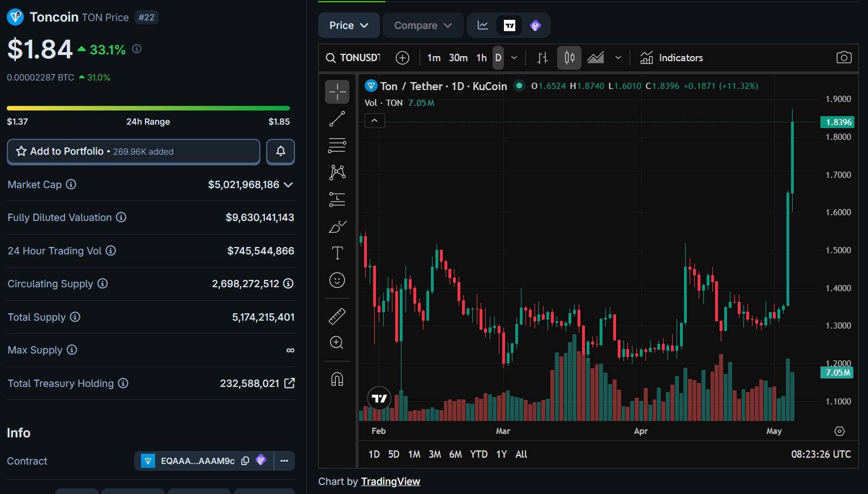868x494 pixels.
Task: Select the area chart style
Action: (x=596, y=58)
